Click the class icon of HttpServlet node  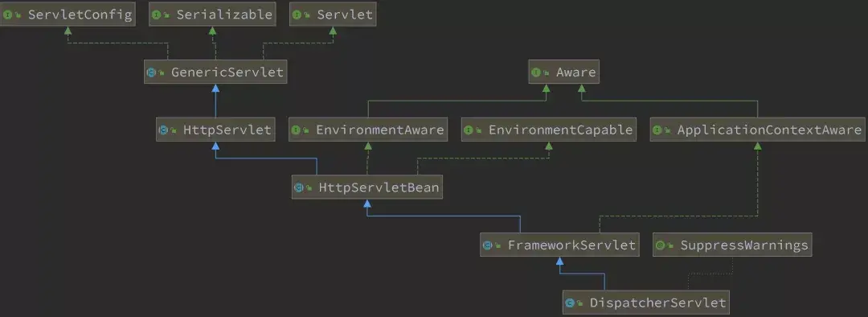coord(163,130)
